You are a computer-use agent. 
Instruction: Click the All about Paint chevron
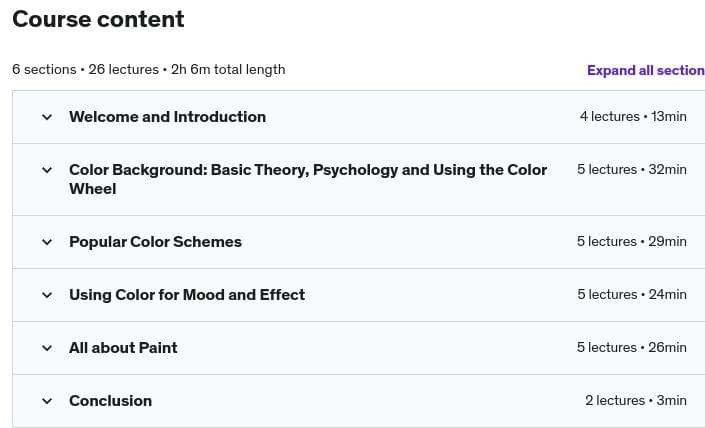[46, 348]
